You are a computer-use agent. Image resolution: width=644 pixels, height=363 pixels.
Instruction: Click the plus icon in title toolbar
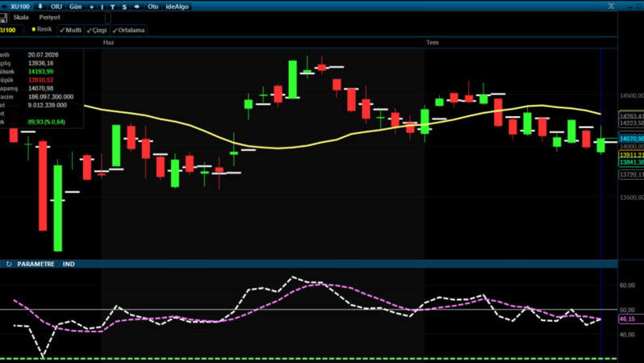click(x=91, y=6)
